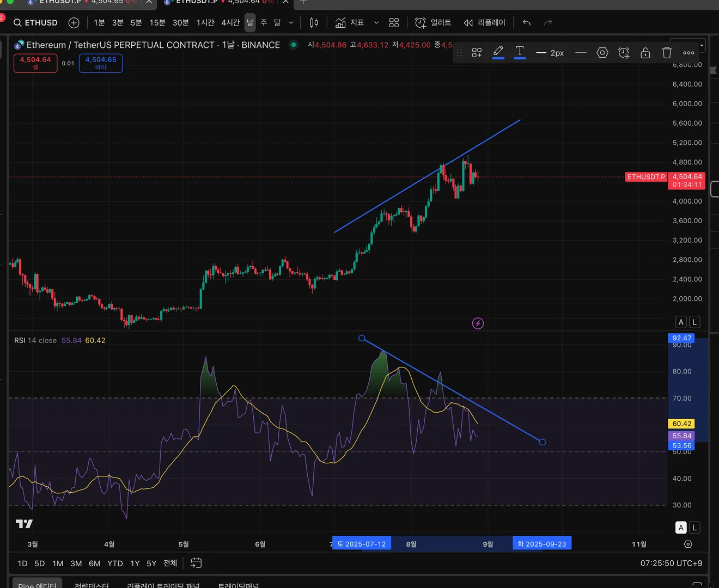Choose the 1시간 timeframe
The image size is (719, 588).
tap(205, 23)
